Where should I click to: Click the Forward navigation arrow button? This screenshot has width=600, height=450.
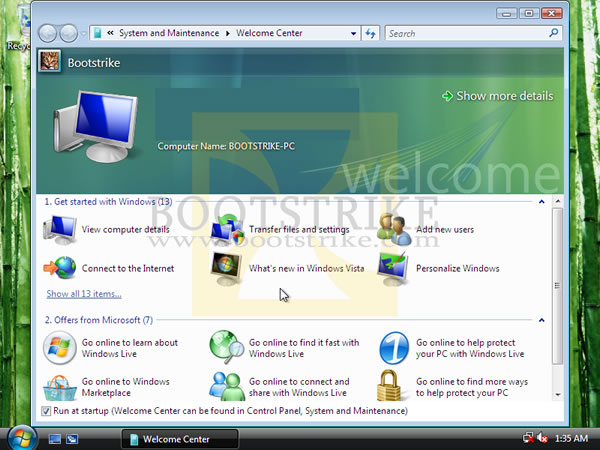(69, 33)
